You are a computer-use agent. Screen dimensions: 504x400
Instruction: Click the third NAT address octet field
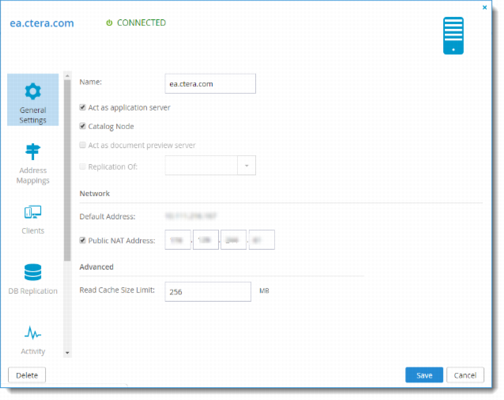(233, 240)
